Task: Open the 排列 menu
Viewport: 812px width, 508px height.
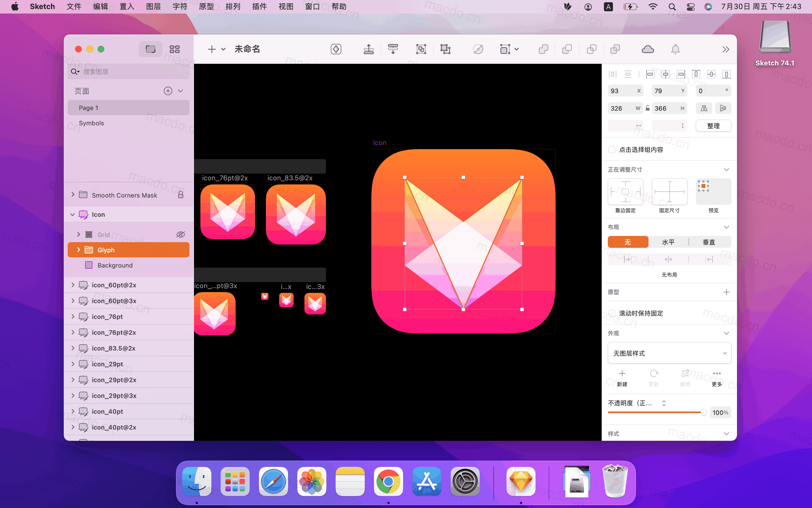Action: (233, 7)
